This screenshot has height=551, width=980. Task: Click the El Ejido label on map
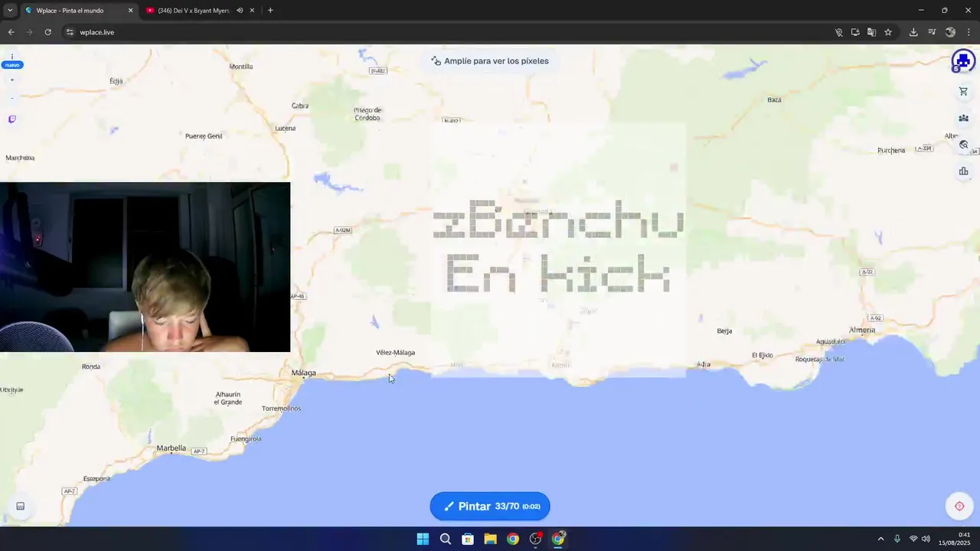coord(762,355)
